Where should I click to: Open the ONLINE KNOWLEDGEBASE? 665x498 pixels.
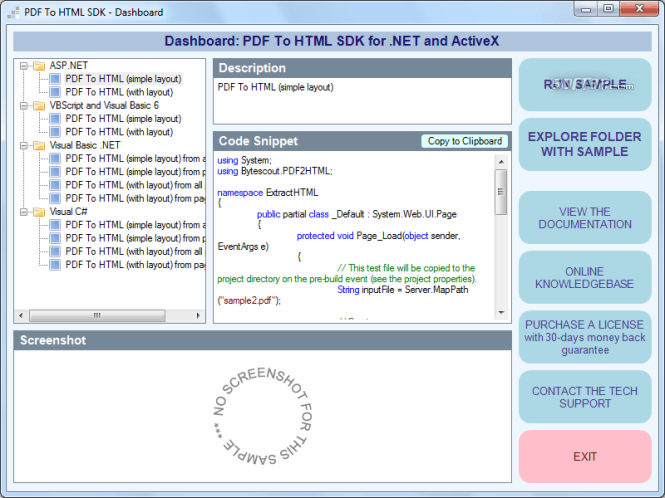click(585, 277)
